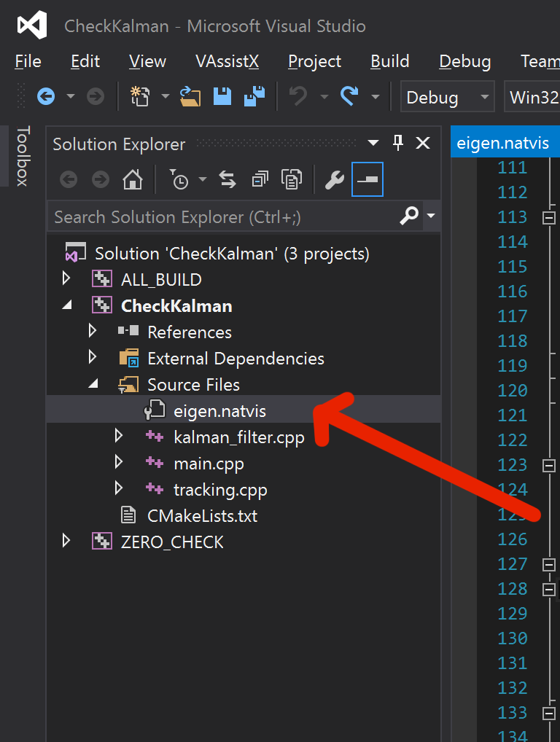Collapse the code region at line 133
This screenshot has height=742, width=560.
click(548, 713)
